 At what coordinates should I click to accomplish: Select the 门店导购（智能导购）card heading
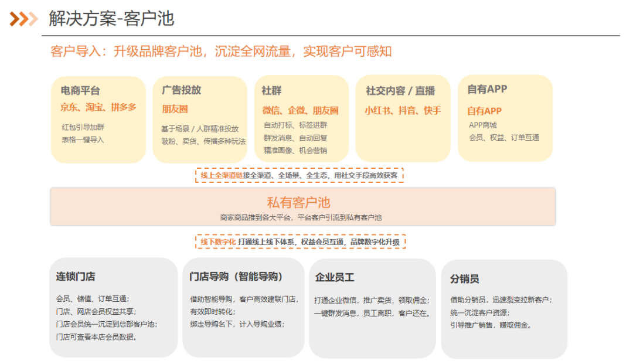[236, 277]
